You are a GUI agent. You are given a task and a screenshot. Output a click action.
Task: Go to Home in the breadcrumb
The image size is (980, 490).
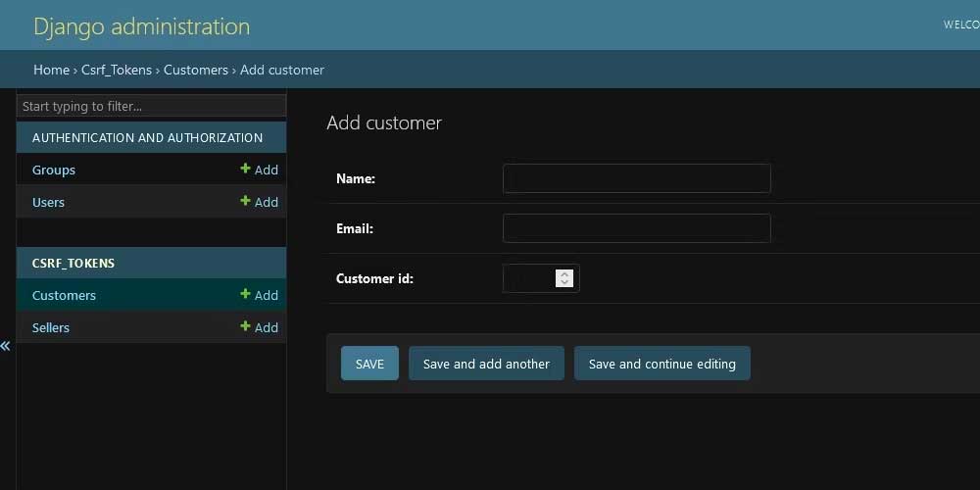[x=51, y=70]
